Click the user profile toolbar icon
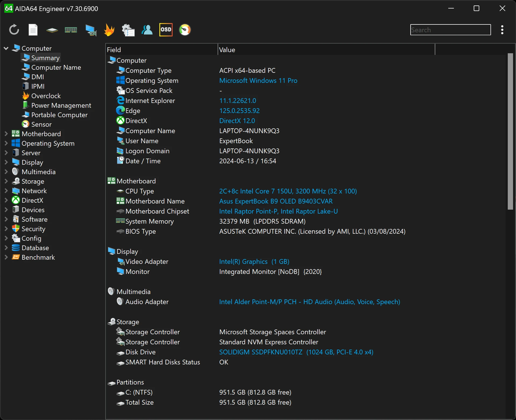 pyautogui.click(x=147, y=30)
